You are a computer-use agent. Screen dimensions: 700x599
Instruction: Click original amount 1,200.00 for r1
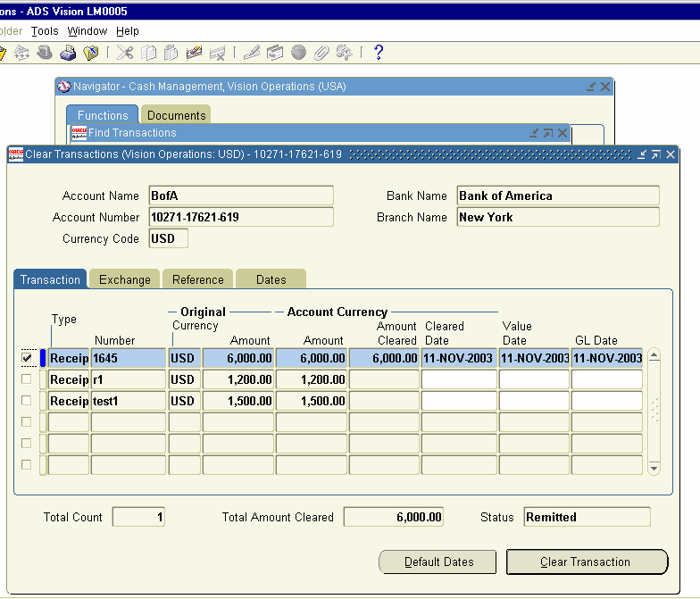(237, 379)
